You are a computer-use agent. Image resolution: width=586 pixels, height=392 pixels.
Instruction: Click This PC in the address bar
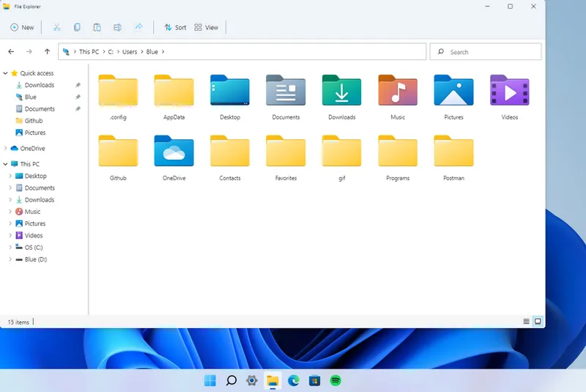point(89,51)
